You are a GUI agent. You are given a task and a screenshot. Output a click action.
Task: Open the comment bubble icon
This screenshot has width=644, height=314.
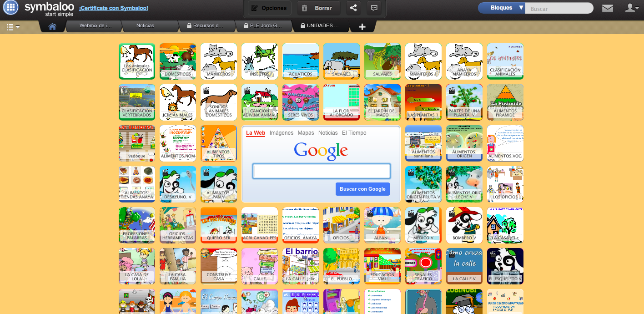tap(374, 8)
